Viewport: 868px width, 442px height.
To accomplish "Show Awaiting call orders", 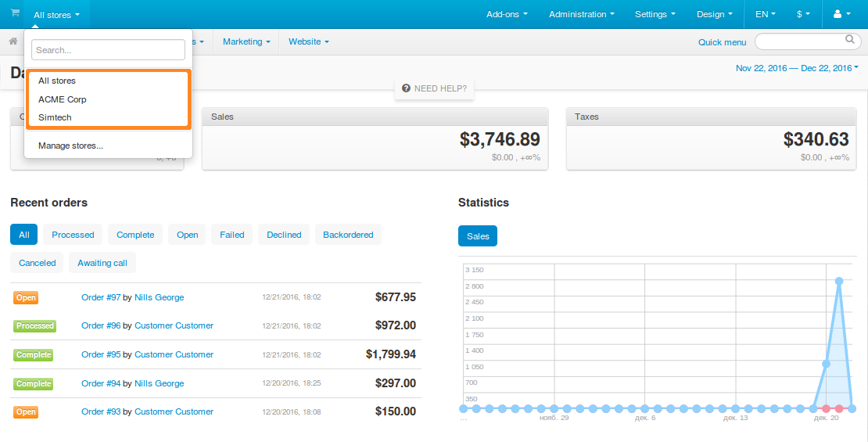I will (x=102, y=263).
